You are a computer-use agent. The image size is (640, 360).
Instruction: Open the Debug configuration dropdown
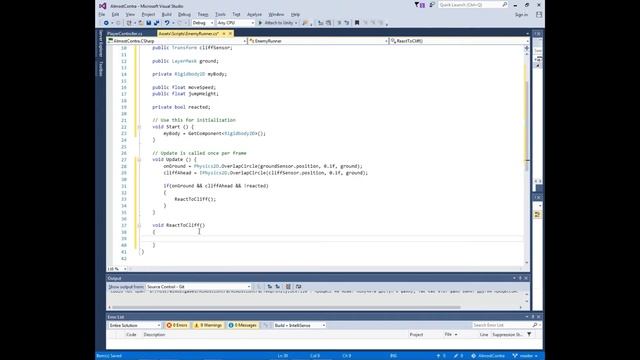point(203,23)
